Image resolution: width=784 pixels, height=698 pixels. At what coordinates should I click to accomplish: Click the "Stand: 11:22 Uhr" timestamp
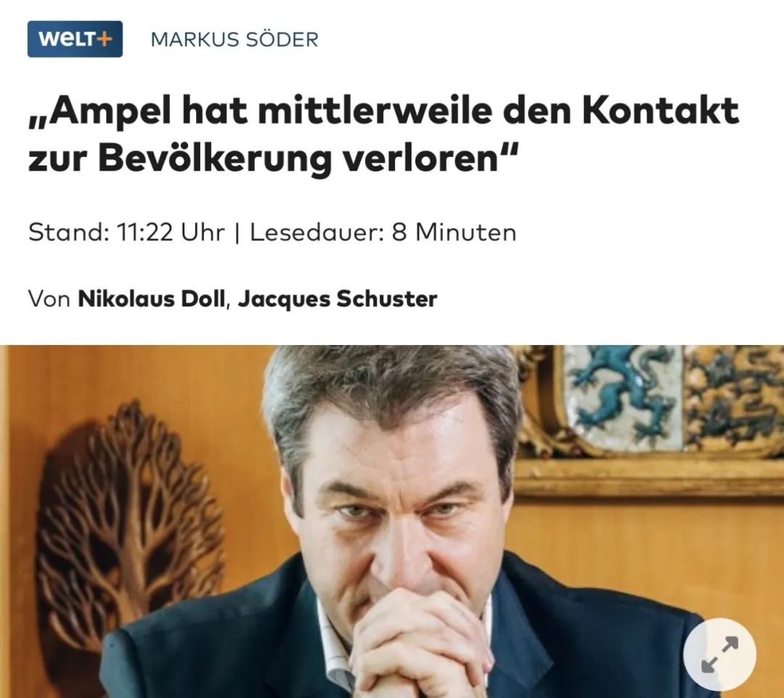point(126,232)
